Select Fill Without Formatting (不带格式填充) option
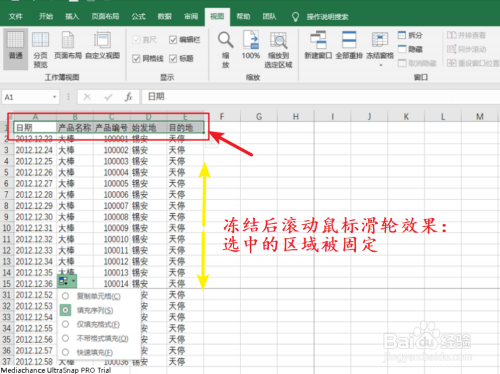 [65, 338]
